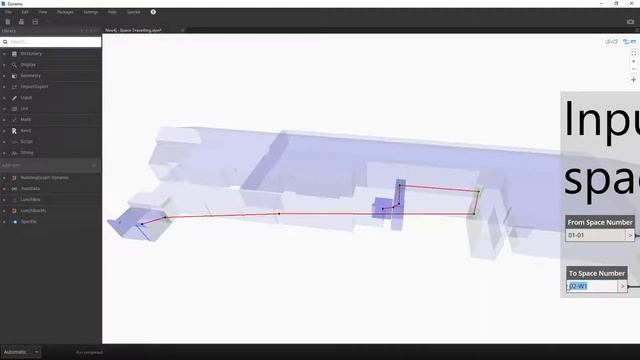Click the From Space Number output port arrow
This screenshot has width=640, height=360.
pos(630,235)
